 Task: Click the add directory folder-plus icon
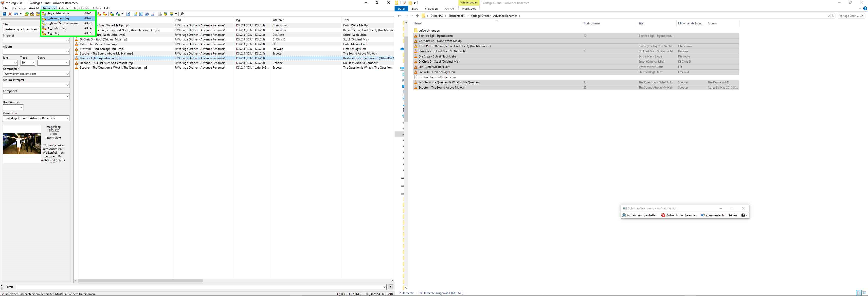click(x=32, y=14)
